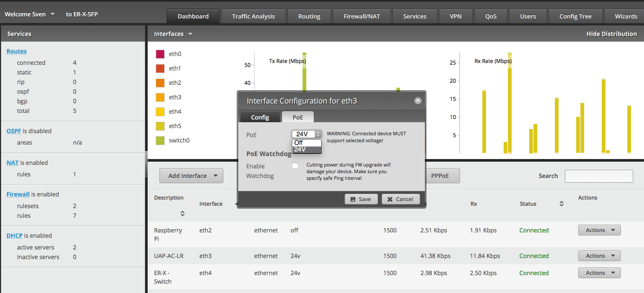Open the PoE voltage select box

(x=307, y=134)
